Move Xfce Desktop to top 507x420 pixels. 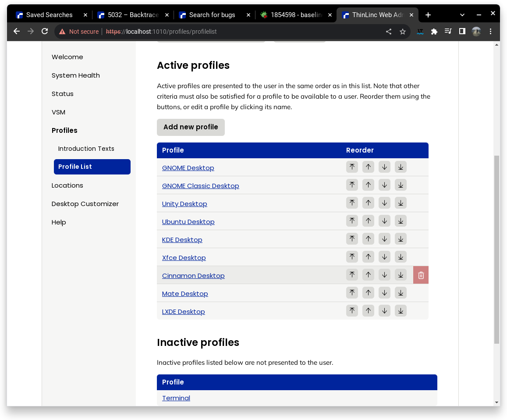[352, 256]
